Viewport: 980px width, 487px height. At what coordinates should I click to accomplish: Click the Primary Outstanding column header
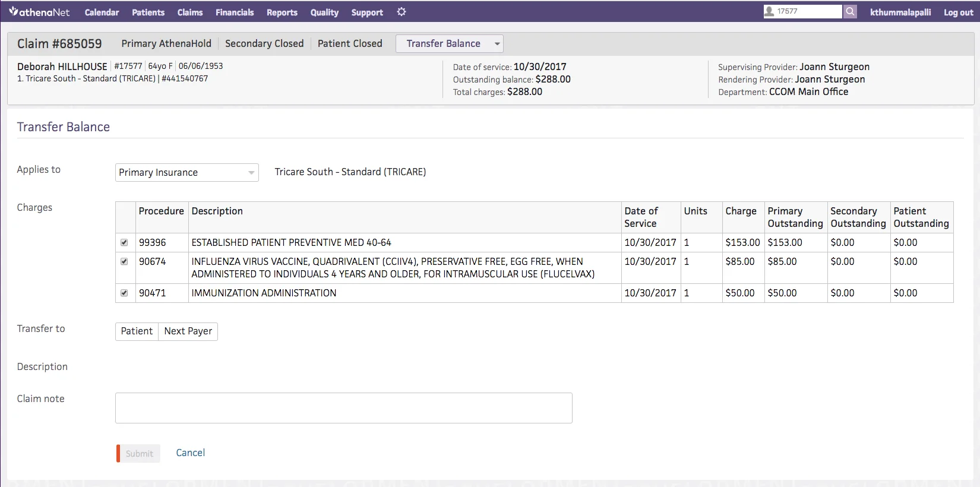pyautogui.click(x=795, y=217)
